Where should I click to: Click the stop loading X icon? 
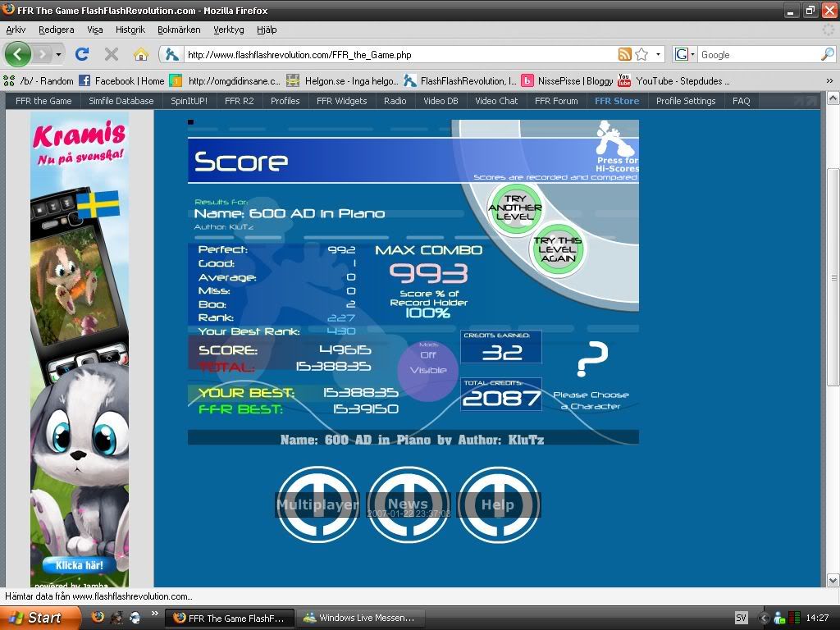pyautogui.click(x=112, y=54)
